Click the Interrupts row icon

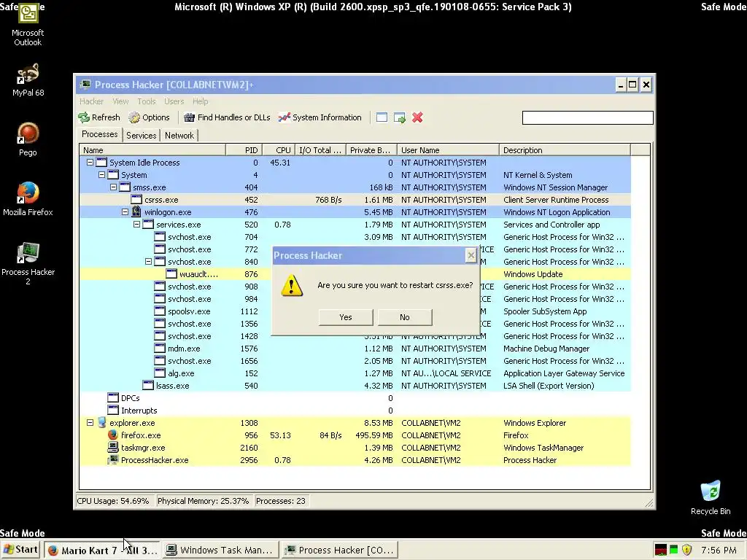click(113, 411)
